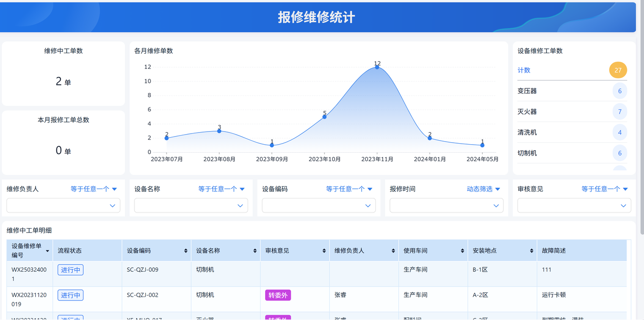Expand the 审核意见 filter select box
Viewport: 644px width, 320px height.
[575, 205]
